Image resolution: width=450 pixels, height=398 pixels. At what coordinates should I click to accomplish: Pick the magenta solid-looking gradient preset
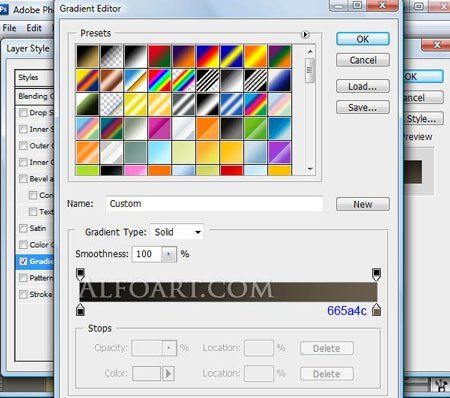(x=160, y=128)
